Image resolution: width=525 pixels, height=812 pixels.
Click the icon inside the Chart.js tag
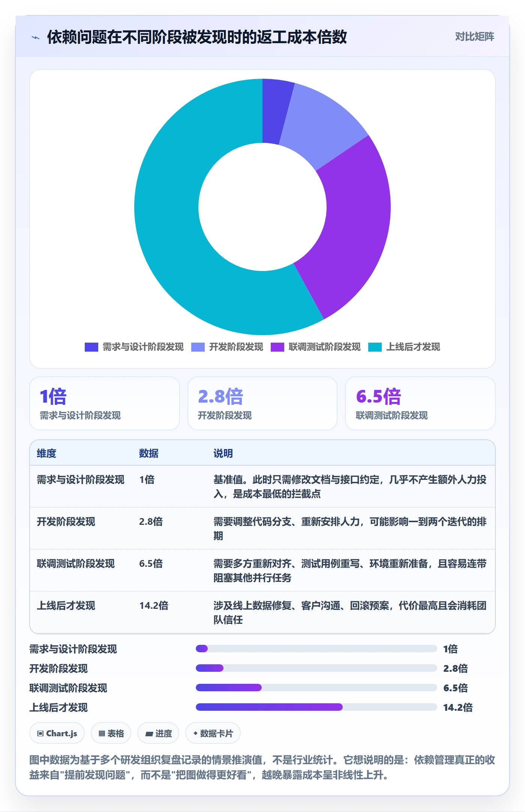[40, 733]
